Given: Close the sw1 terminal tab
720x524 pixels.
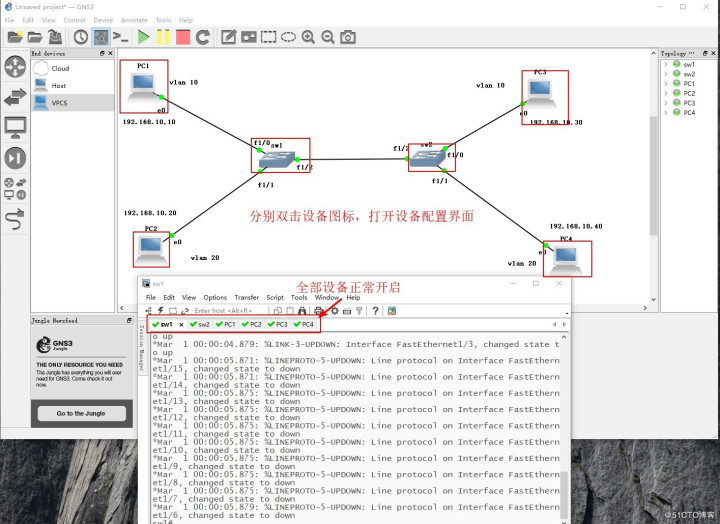Looking at the screenshot, I should 181,325.
